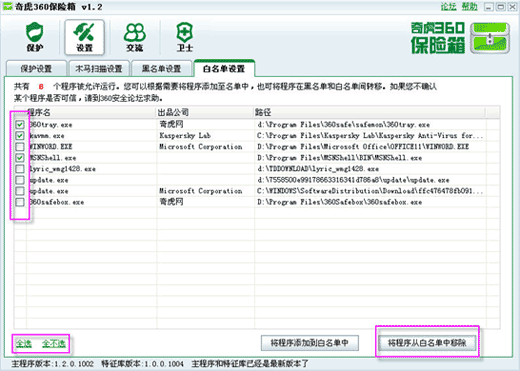Check the lyric_wmg1428.exe checkbox
520x371 pixels.
pyautogui.click(x=20, y=169)
